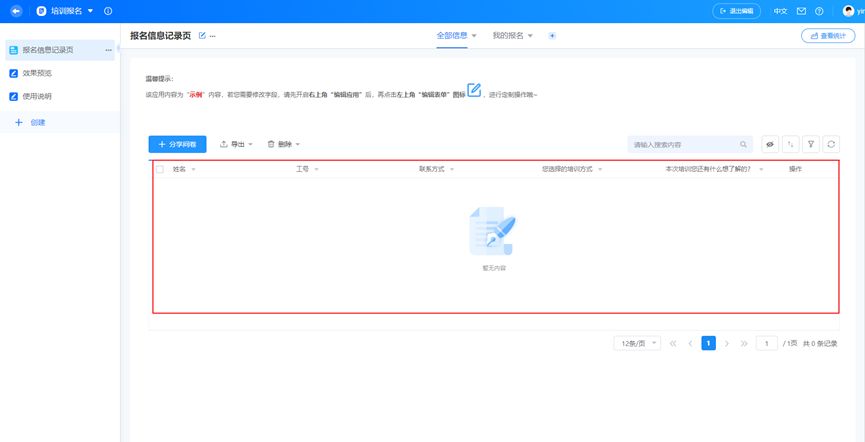
Task: Click the 我的报名 tab dropdown arrow
Action: tap(530, 36)
